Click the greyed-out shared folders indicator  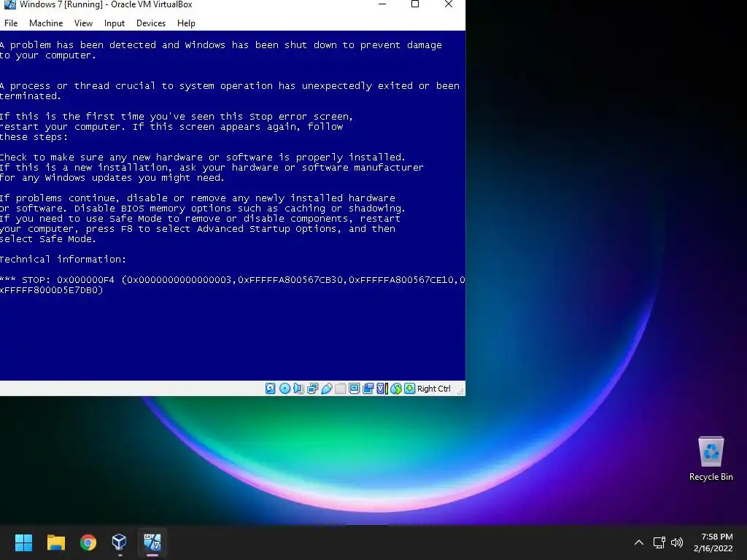click(x=340, y=389)
